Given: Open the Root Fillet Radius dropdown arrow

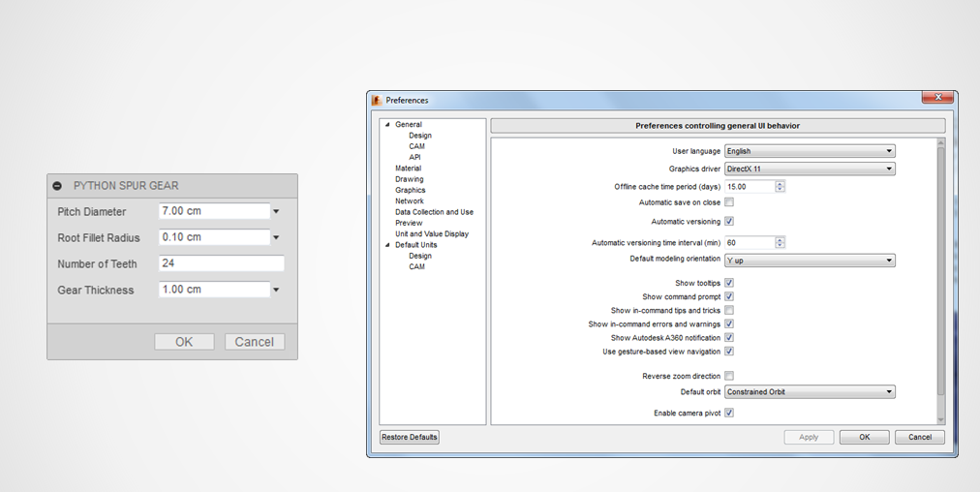Looking at the screenshot, I should [x=276, y=237].
